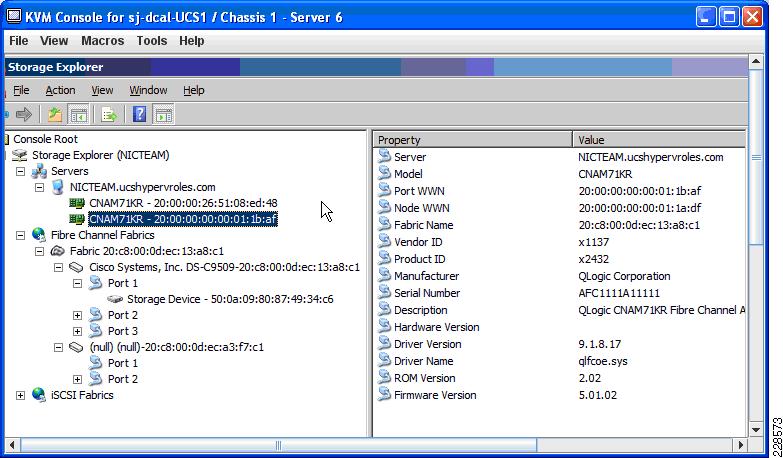
Task: Collapse the Servers tree node
Action: (20, 171)
